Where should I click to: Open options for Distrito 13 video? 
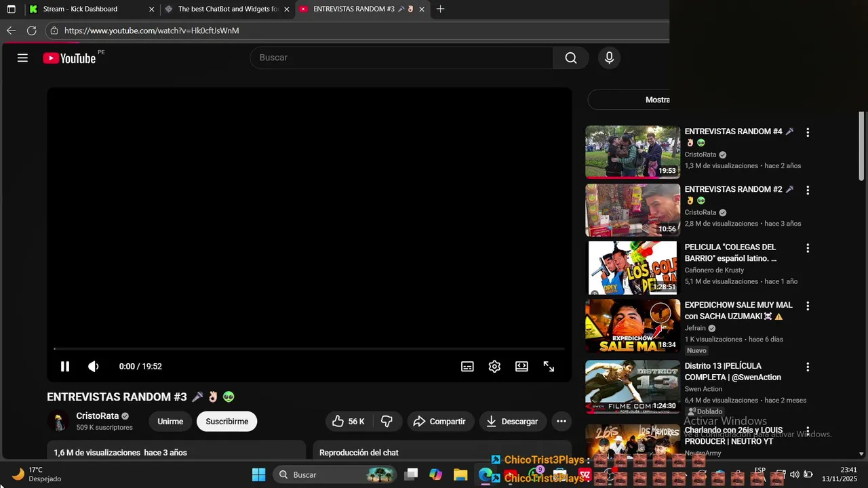coord(807,367)
